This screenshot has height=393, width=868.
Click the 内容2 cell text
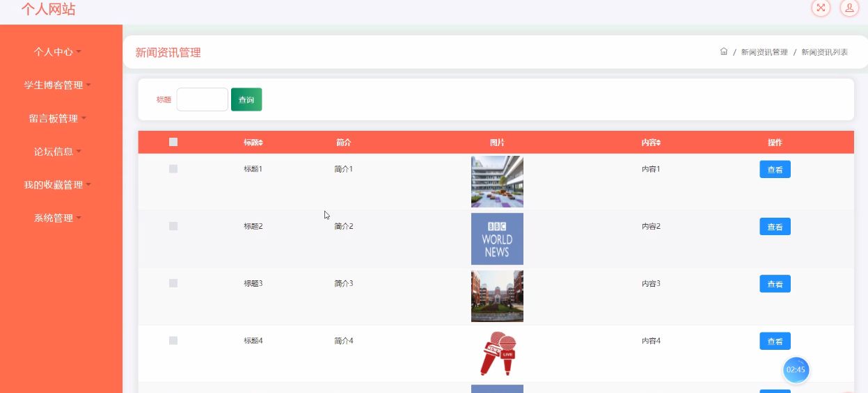pyautogui.click(x=651, y=226)
